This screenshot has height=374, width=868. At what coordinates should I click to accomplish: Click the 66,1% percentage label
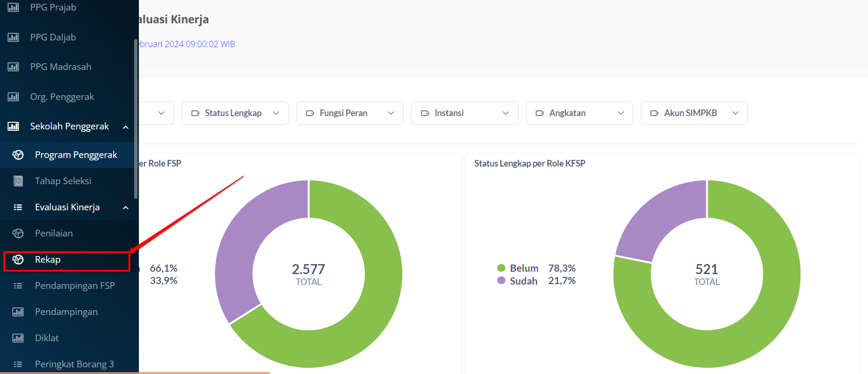pos(164,268)
